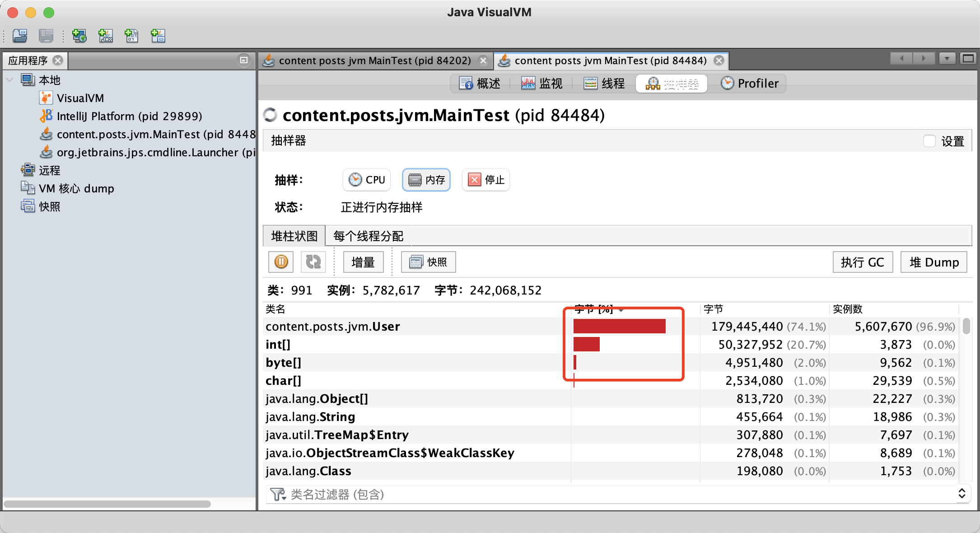This screenshot has height=533, width=980.
Task: Open the 线程 threads tab
Action: point(604,83)
